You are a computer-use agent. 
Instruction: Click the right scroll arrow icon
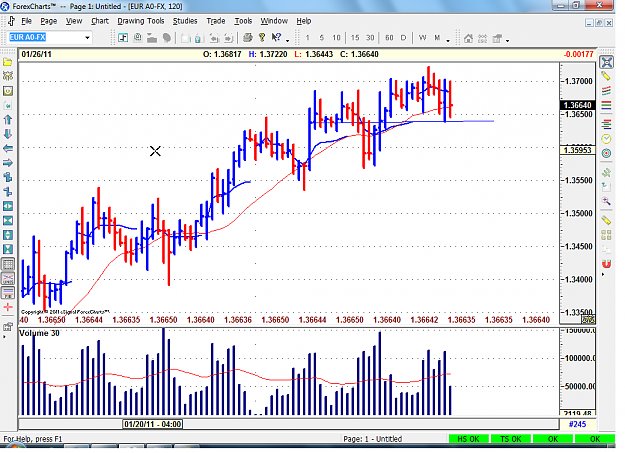pos(8,163)
